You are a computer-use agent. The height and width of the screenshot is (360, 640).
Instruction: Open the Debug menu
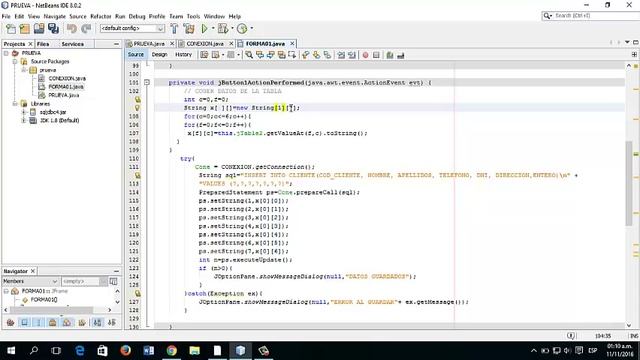pyautogui.click(x=137, y=16)
